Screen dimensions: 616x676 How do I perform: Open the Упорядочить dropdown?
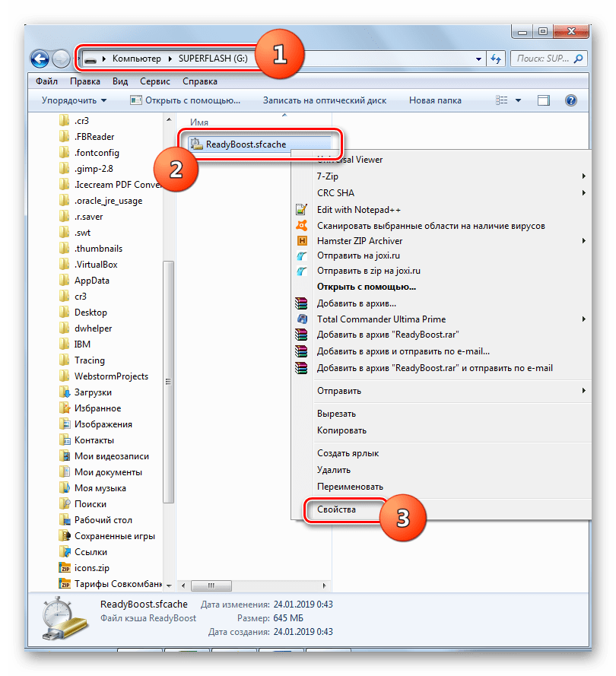(x=74, y=100)
